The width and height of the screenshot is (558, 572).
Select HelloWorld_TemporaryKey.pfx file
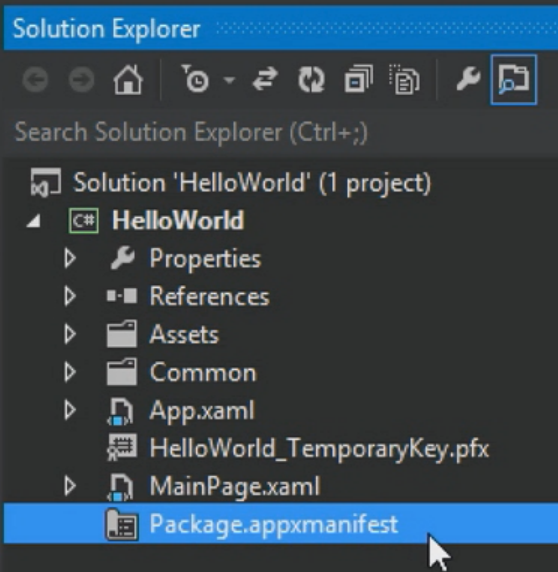tap(319, 449)
